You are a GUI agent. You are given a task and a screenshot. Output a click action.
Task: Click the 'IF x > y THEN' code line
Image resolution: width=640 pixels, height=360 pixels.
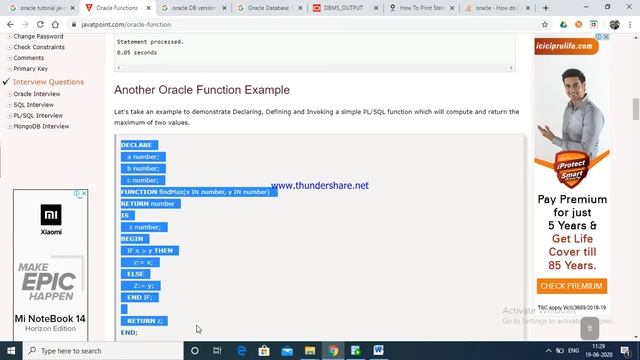[x=149, y=251]
